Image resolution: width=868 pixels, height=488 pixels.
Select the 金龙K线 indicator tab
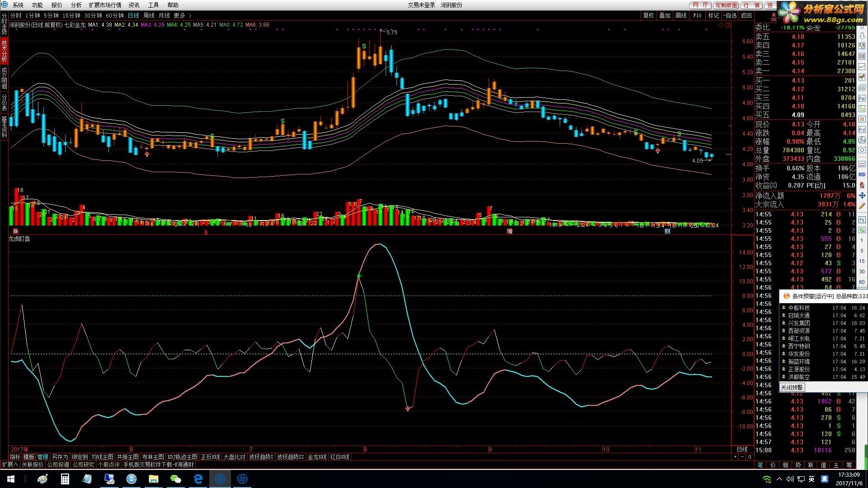pyautogui.click(x=317, y=457)
